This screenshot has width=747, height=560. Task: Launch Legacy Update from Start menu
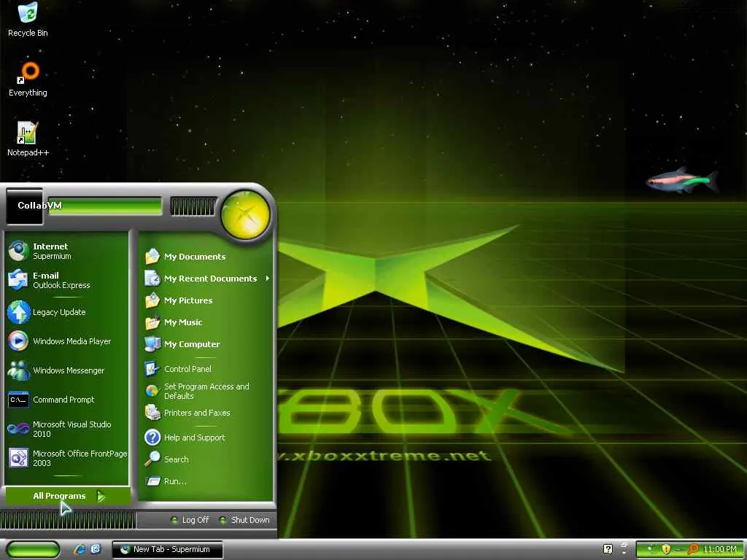point(66,312)
